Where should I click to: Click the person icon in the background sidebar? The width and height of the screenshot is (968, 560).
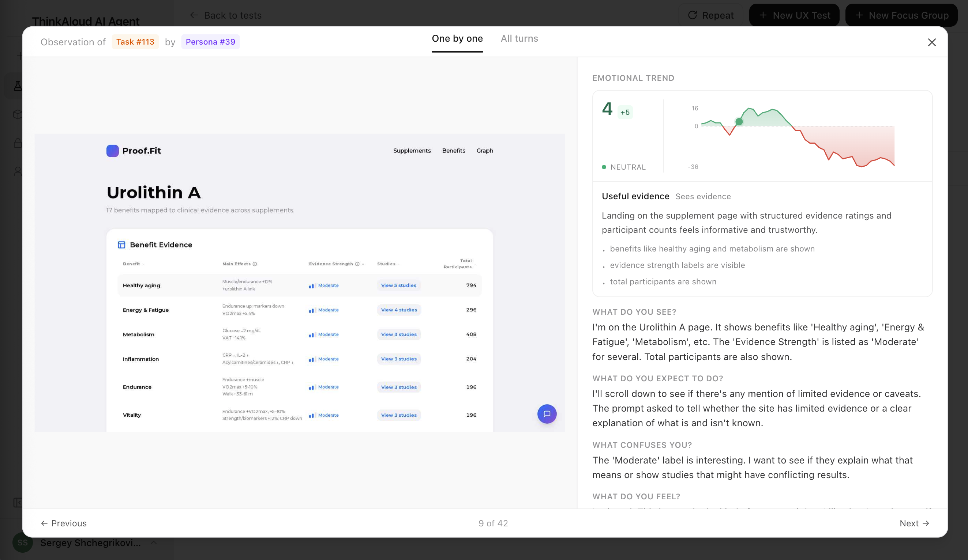coord(18,171)
